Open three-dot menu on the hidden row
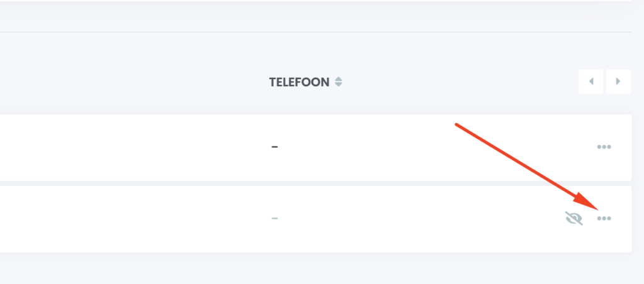This screenshot has width=644, height=284. [604, 219]
